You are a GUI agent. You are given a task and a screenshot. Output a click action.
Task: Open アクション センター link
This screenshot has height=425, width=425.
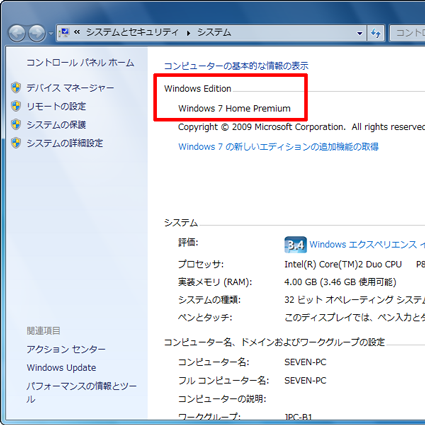(x=66, y=349)
